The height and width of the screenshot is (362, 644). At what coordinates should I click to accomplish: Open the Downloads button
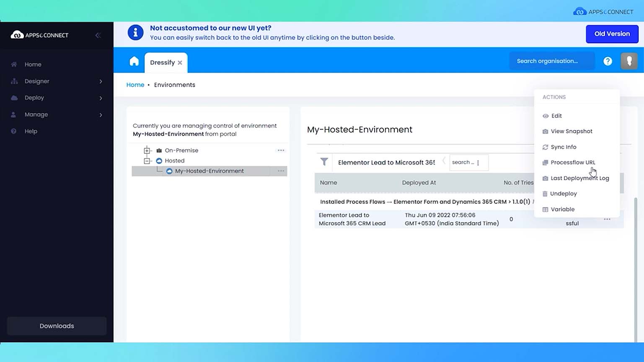57,326
